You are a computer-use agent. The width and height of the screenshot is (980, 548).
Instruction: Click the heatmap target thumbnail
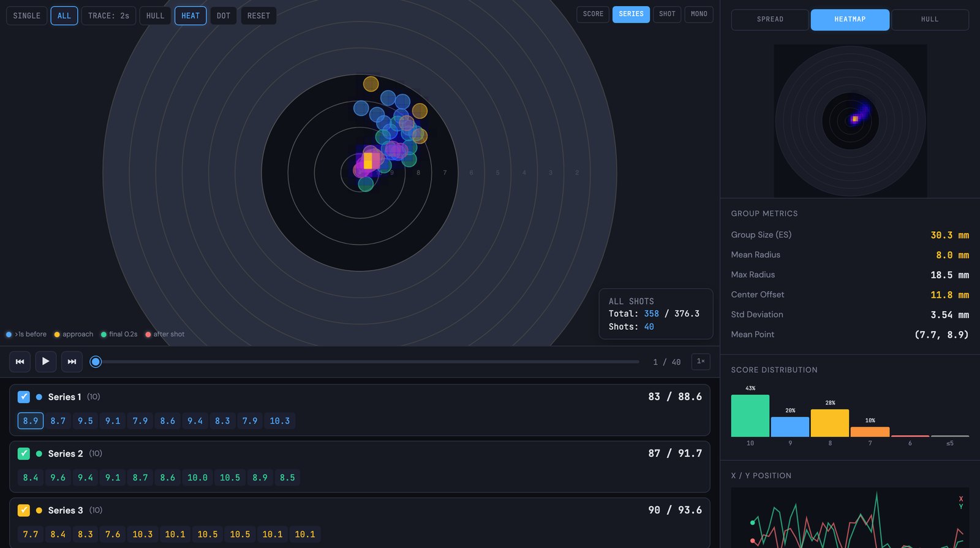(850, 121)
